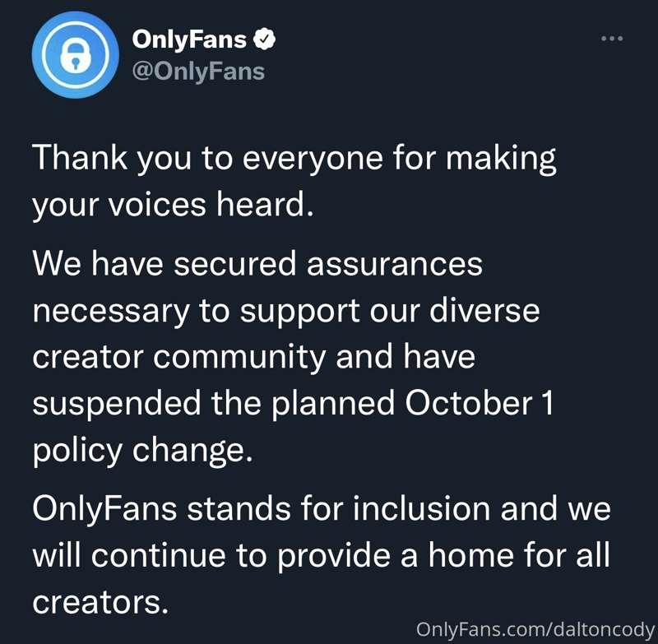Click "OnlyFans" in the last paragraph
The width and height of the screenshot is (658, 644).
[104, 510]
